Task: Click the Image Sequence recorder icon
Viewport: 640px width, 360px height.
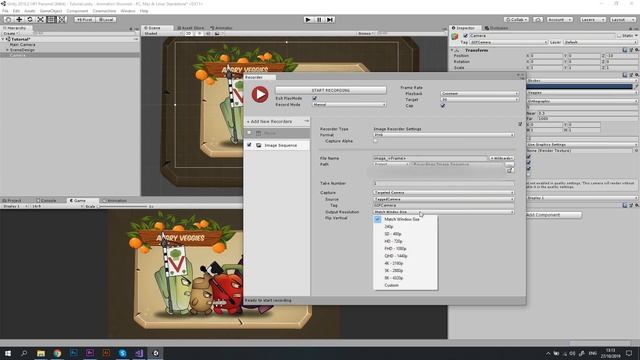Action: pyautogui.click(x=259, y=145)
